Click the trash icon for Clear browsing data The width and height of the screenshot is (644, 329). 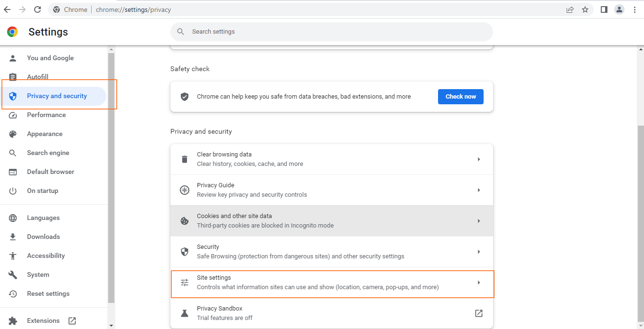(185, 159)
